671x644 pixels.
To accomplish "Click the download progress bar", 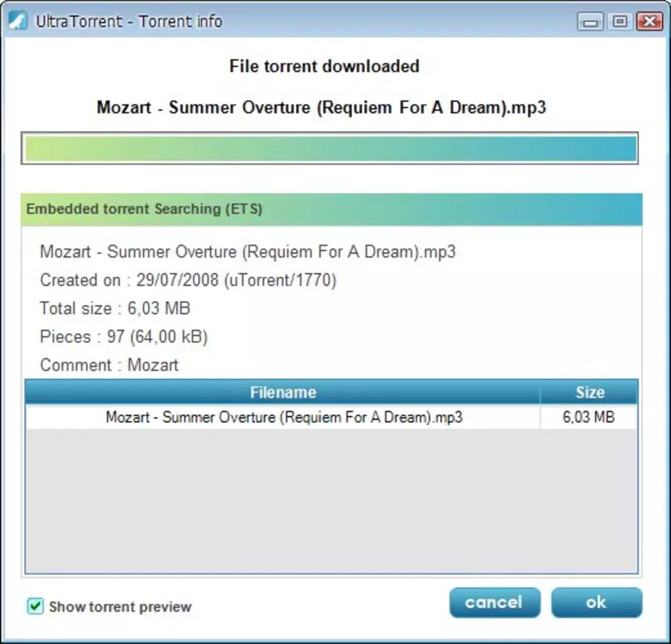I will (x=330, y=148).
